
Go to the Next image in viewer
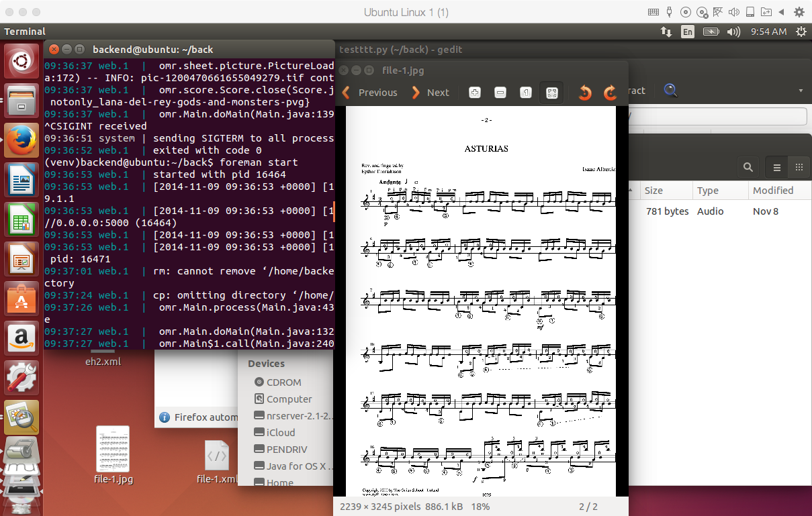tap(431, 93)
